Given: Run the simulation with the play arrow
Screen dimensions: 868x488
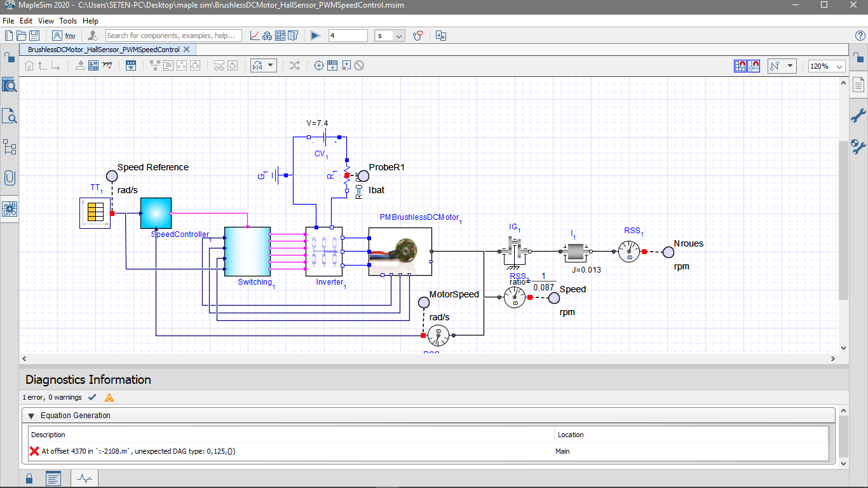Looking at the screenshot, I should pyautogui.click(x=315, y=36).
